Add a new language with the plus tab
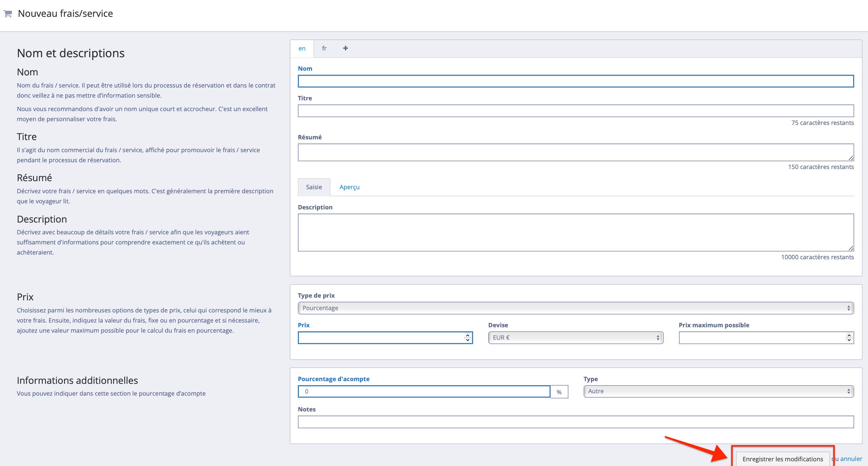This screenshot has width=868, height=466. point(345,48)
